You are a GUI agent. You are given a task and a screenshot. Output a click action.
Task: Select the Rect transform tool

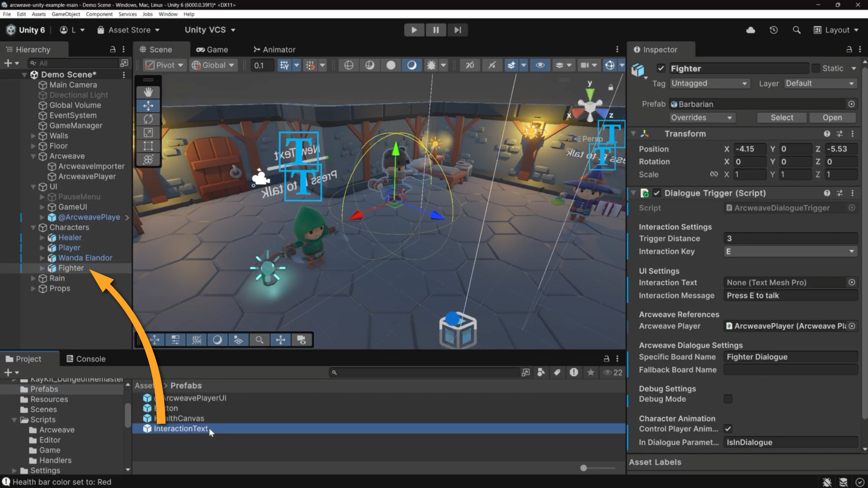(x=148, y=146)
